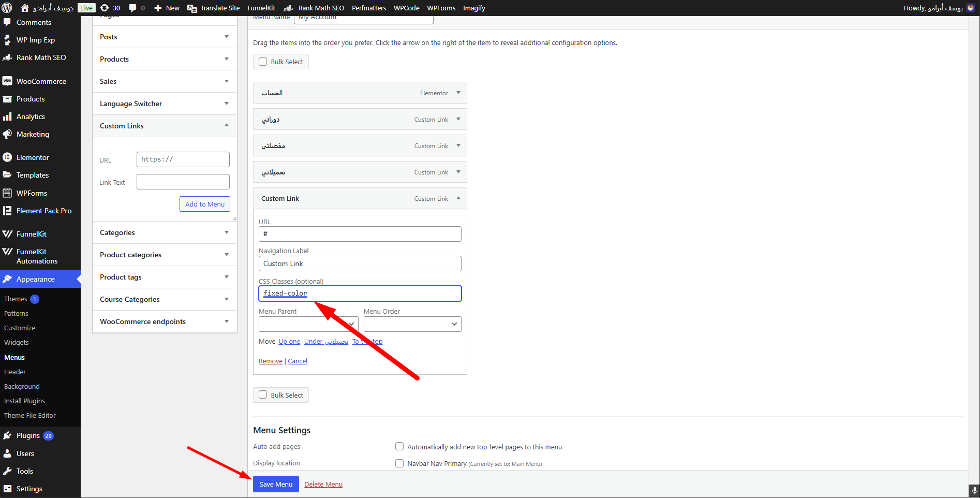Click the Delete Menu link
This screenshot has width=980, height=498.
[x=323, y=485]
